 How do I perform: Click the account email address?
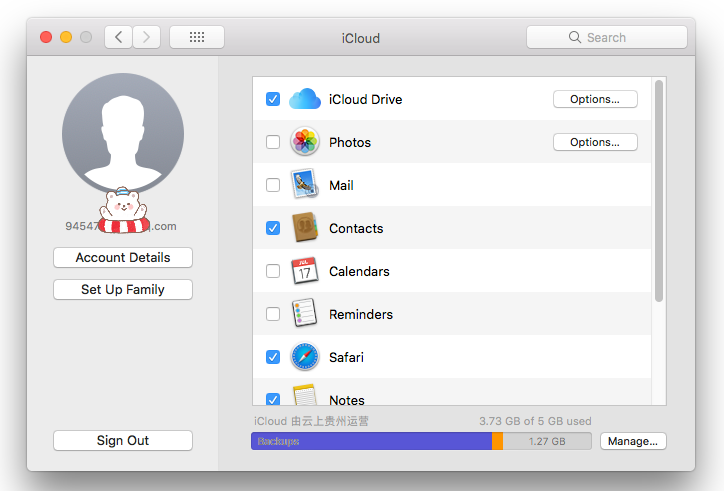pyautogui.click(x=121, y=226)
